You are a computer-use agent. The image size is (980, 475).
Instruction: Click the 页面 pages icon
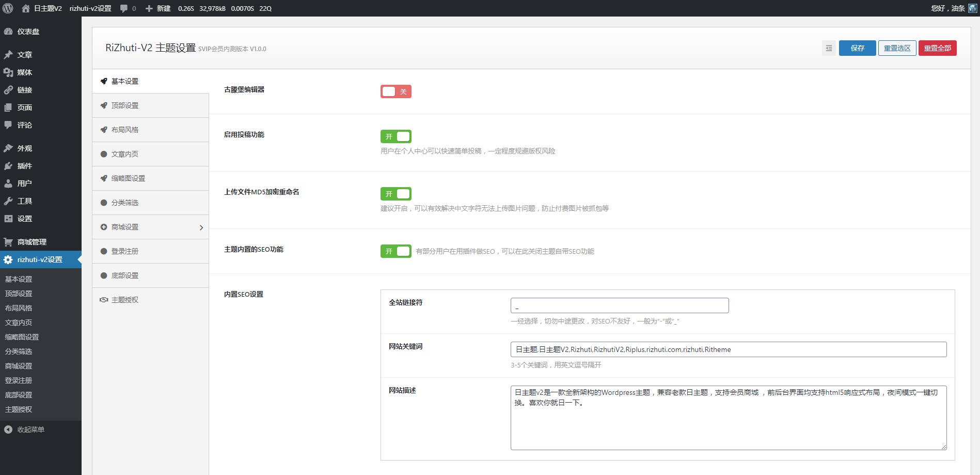tap(8, 108)
